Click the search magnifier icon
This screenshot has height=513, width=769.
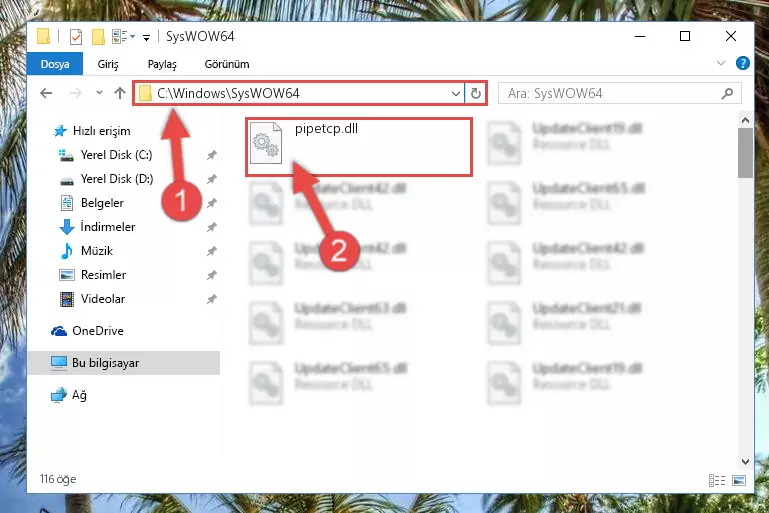(x=727, y=93)
